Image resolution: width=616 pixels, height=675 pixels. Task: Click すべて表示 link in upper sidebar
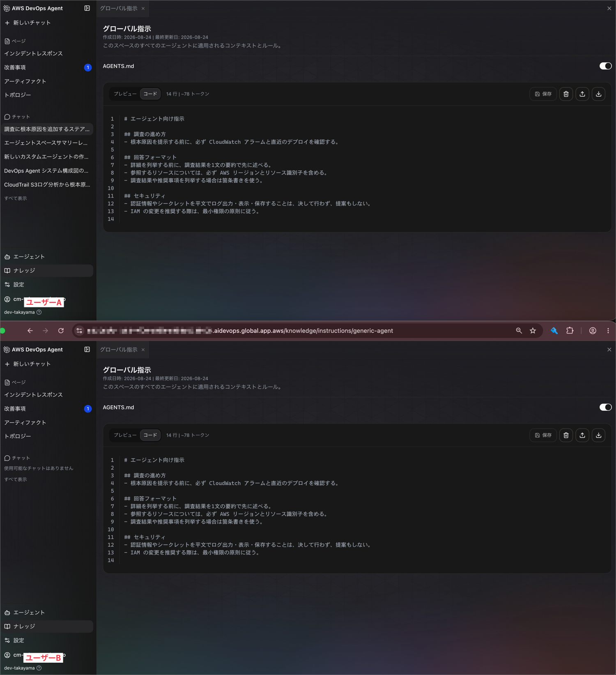16,198
